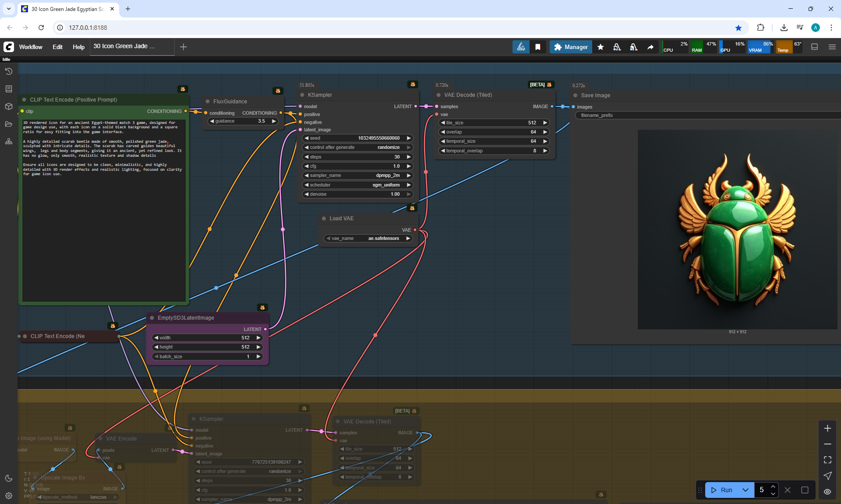Fit view using the canvas frame icon
The width and height of the screenshot is (841, 504).
click(827, 460)
